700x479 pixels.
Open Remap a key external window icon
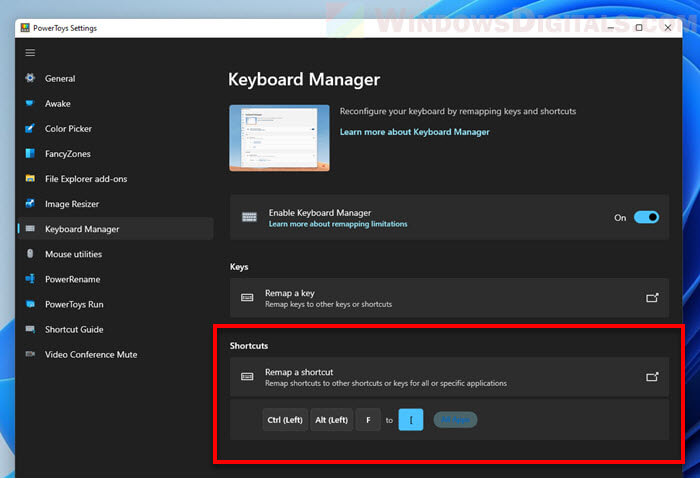tap(652, 298)
